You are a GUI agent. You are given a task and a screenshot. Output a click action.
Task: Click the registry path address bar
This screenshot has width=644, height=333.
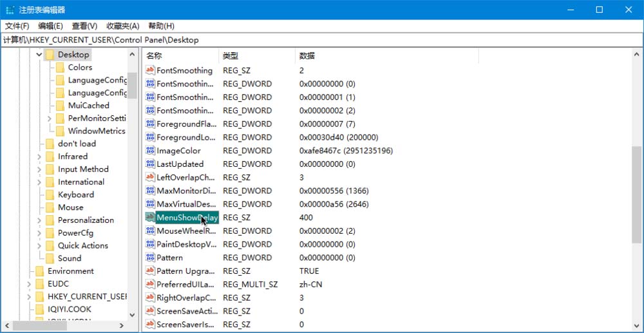pos(322,40)
